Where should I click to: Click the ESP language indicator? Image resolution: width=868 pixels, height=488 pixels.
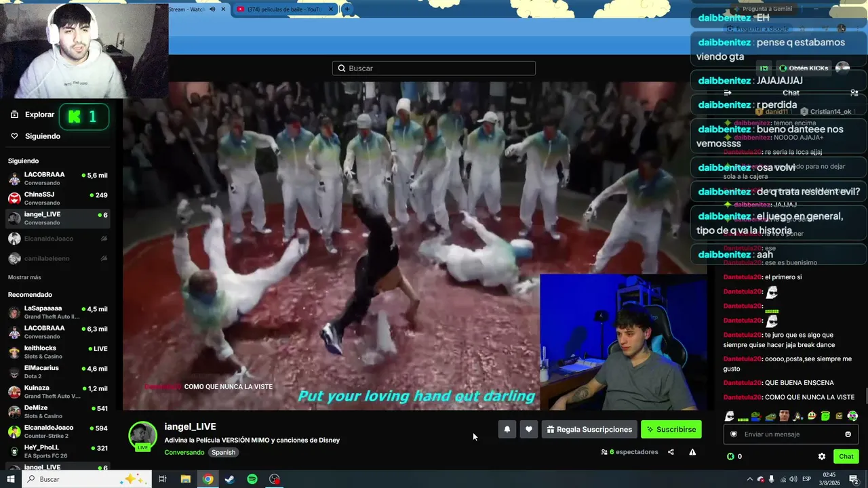pyautogui.click(x=808, y=479)
